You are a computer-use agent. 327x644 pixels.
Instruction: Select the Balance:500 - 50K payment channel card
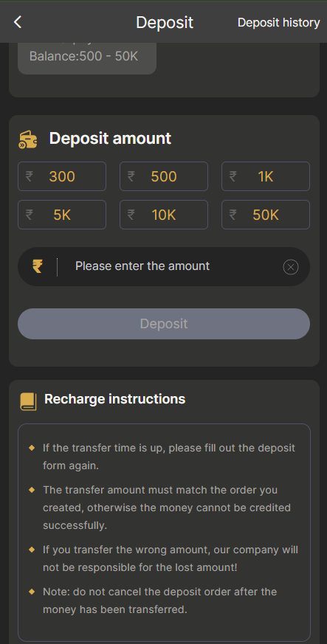click(87, 58)
